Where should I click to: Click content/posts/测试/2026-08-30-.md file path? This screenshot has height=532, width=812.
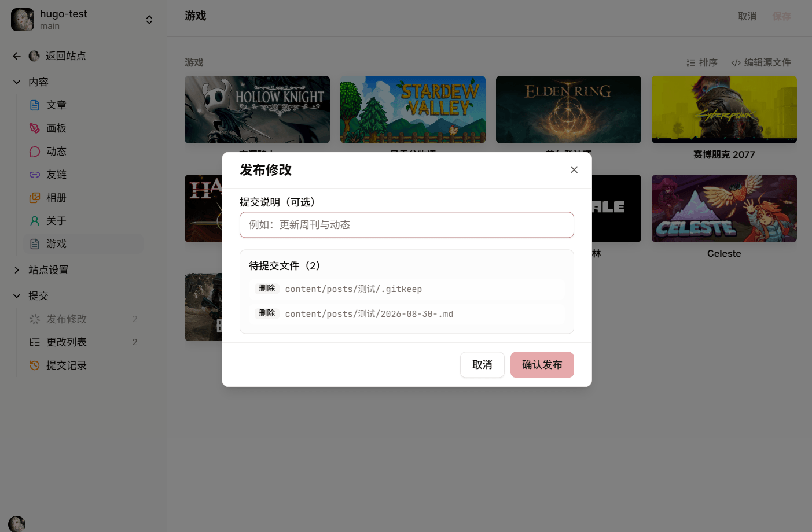click(369, 314)
